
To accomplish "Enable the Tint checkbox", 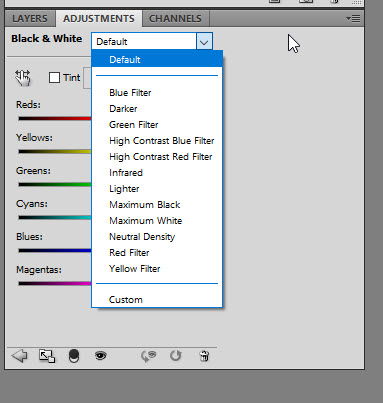I will click(x=54, y=78).
